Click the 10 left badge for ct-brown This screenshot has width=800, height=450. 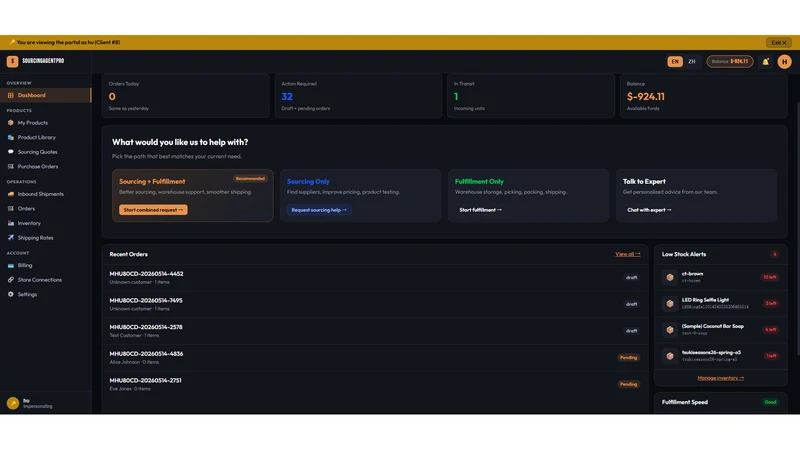coord(769,277)
